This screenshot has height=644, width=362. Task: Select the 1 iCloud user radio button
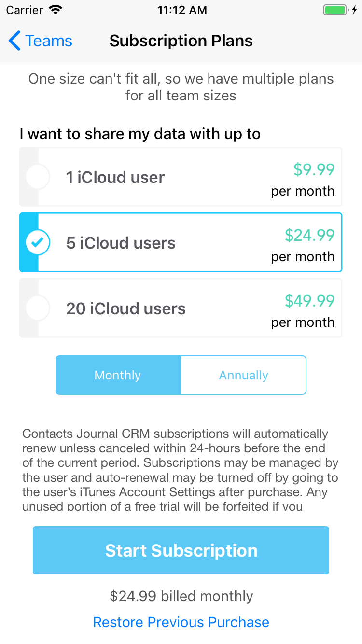37,177
